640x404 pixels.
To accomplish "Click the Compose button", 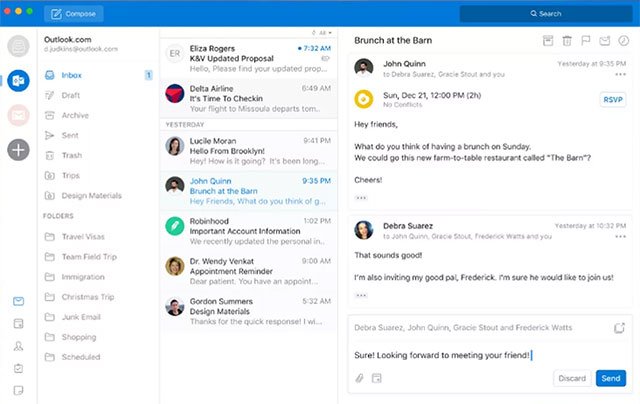I will [x=74, y=13].
